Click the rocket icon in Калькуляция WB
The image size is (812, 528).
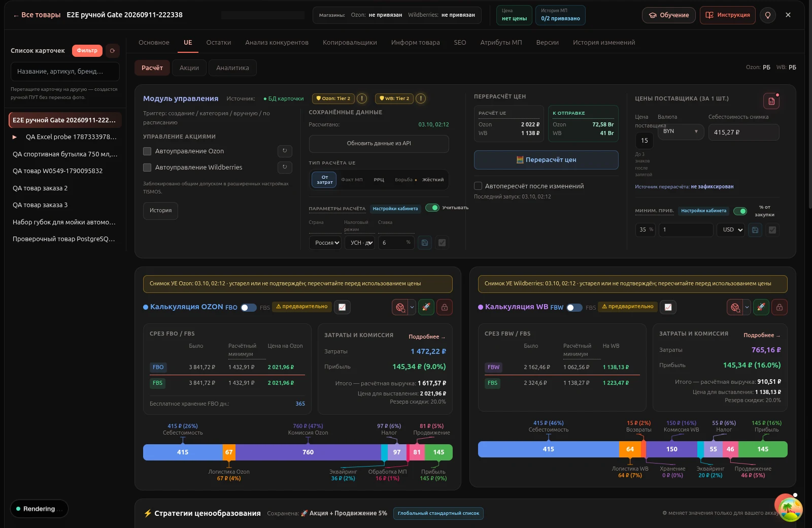(x=761, y=307)
